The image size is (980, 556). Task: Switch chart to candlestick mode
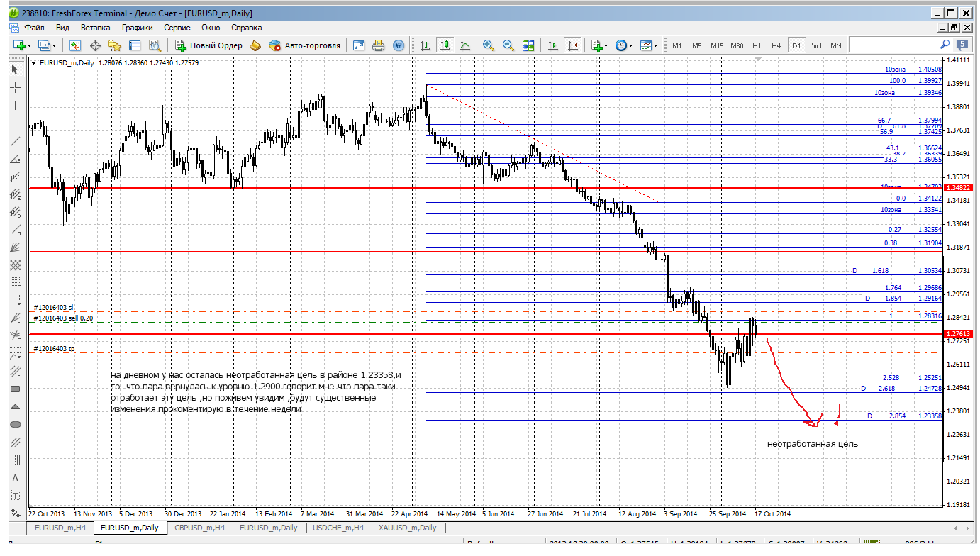click(x=445, y=45)
